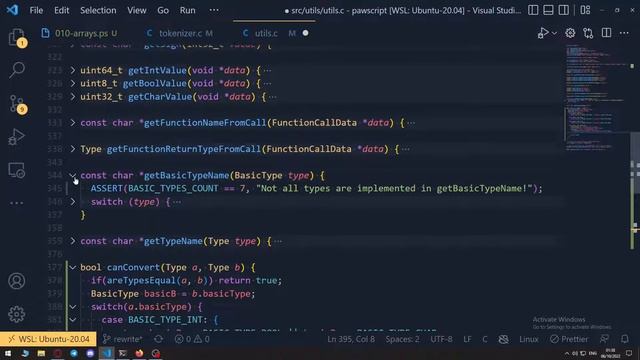Open the Run menu
This screenshot has height=360, width=640.
[x=187, y=10]
